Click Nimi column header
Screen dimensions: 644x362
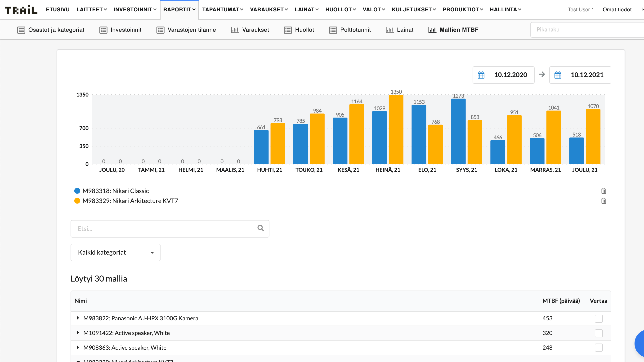click(x=80, y=301)
